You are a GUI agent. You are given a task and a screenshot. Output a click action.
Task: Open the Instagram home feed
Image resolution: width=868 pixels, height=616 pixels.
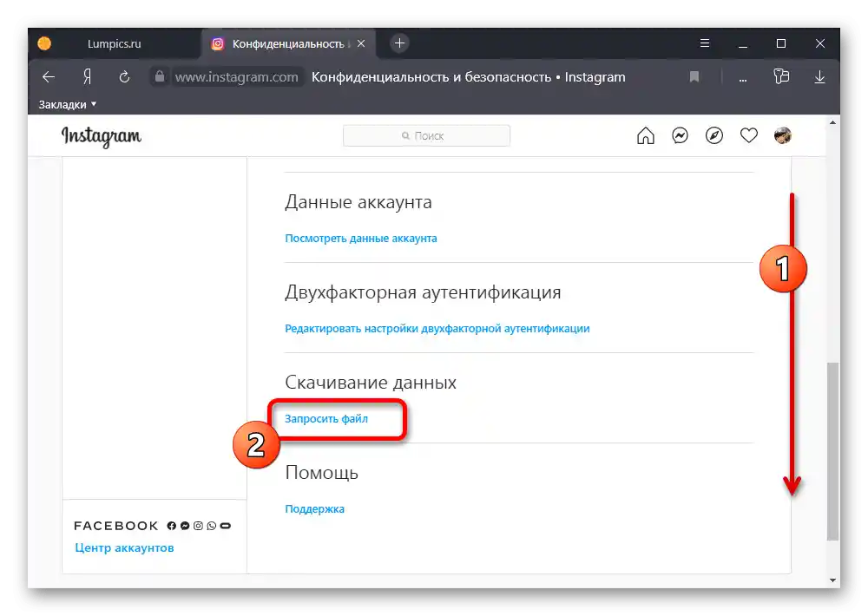(645, 135)
